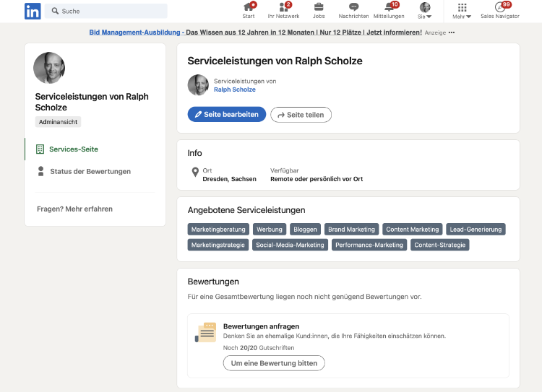Open Sales Navigator icon
Screen dimensions: 542x392
[x=500, y=8]
